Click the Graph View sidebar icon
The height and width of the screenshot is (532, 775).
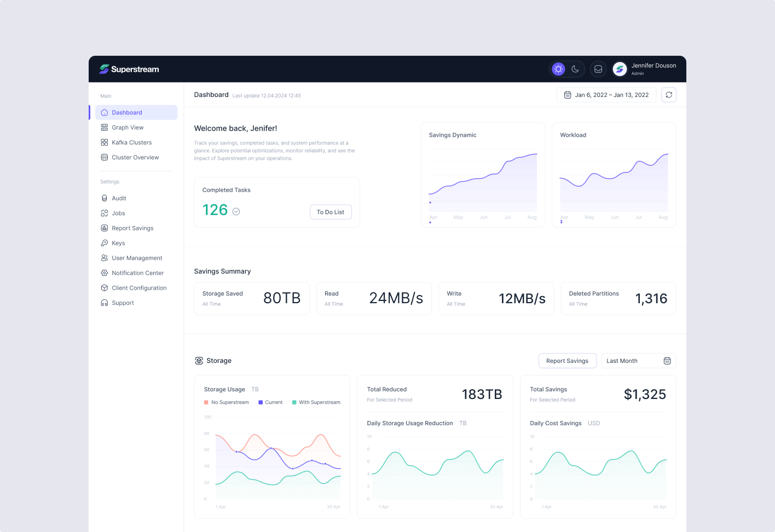[x=105, y=128]
